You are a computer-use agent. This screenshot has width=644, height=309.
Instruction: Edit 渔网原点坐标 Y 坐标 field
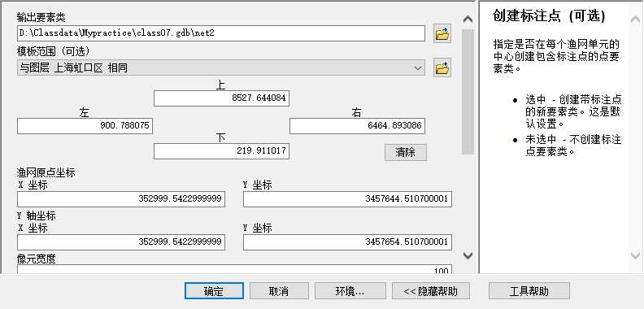(347, 199)
